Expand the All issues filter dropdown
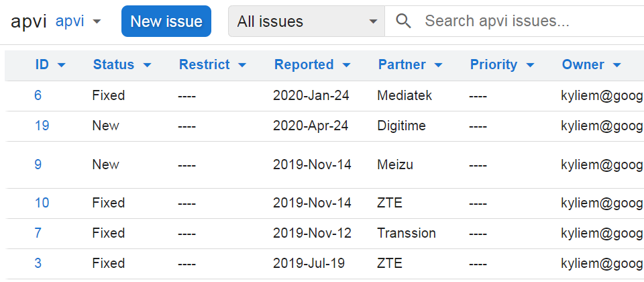644x282 pixels. [x=306, y=21]
